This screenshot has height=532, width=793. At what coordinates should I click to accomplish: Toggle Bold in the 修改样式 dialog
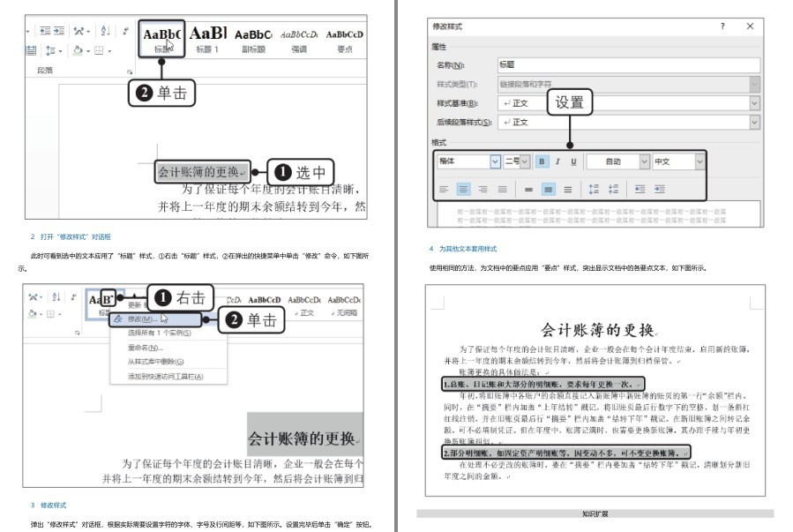(x=542, y=161)
